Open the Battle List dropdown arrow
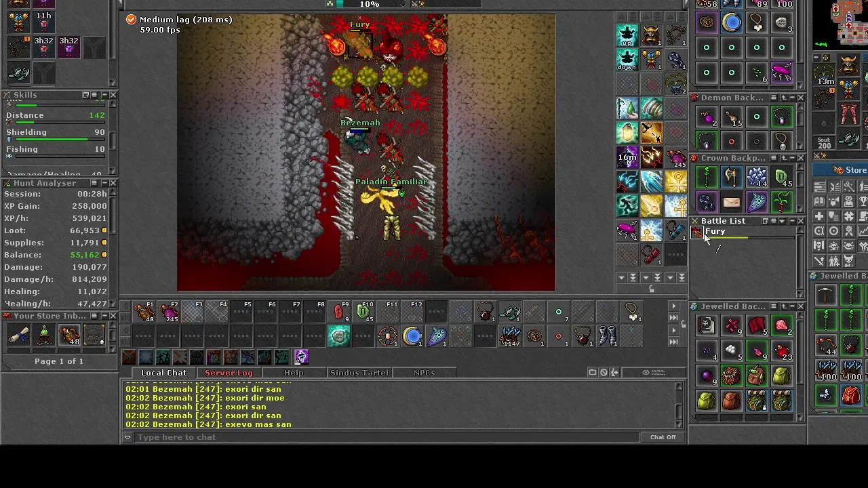The width and height of the screenshot is (868, 488). click(x=782, y=221)
